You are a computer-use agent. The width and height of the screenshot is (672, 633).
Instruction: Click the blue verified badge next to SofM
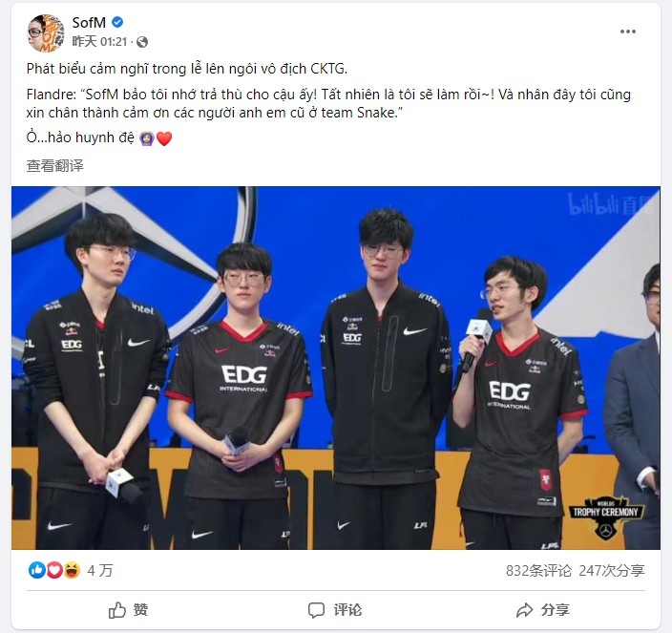117,22
